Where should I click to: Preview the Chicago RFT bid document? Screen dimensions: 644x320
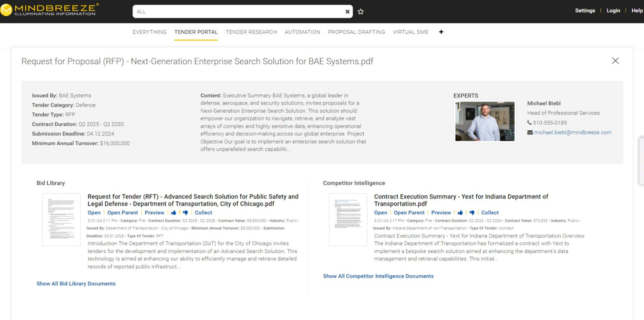(x=154, y=213)
